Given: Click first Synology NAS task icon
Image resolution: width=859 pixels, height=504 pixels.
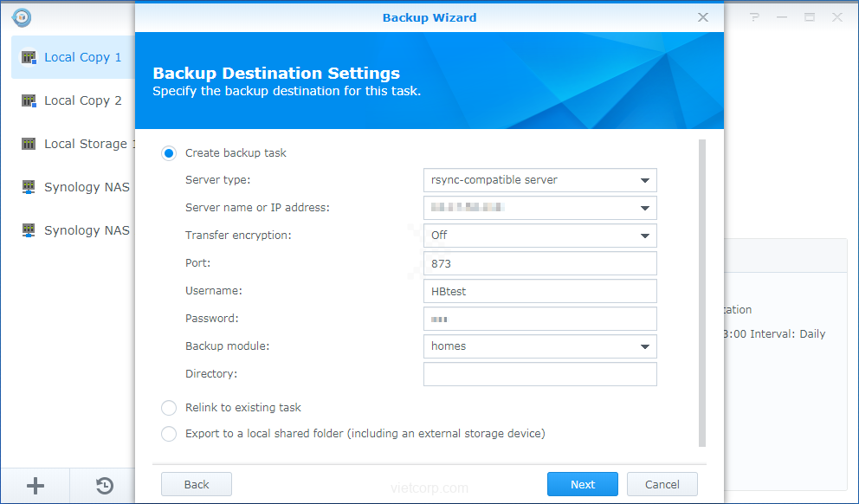Looking at the screenshot, I should click(x=29, y=187).
